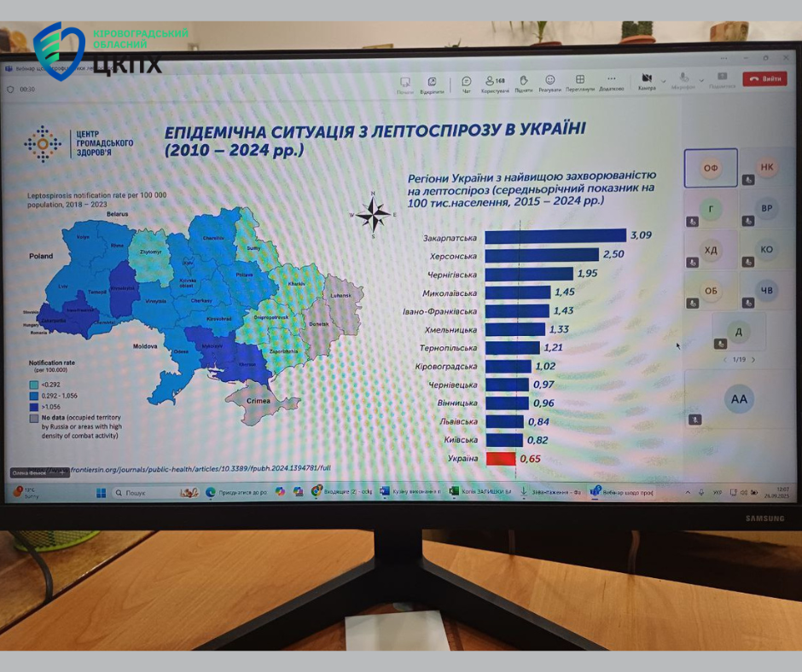Click the Відкріпити pop-out icon
The image size is (802, 672).
pos(432,84)
